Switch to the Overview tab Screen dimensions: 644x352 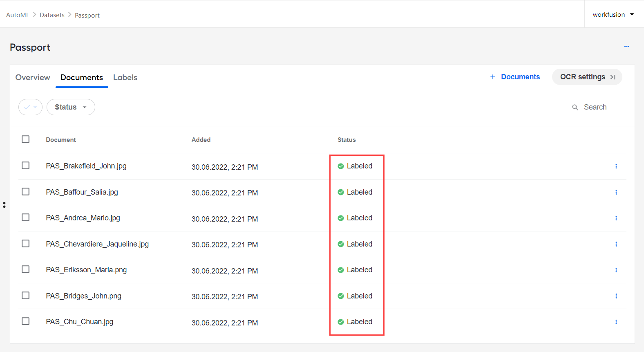point(33,77)
